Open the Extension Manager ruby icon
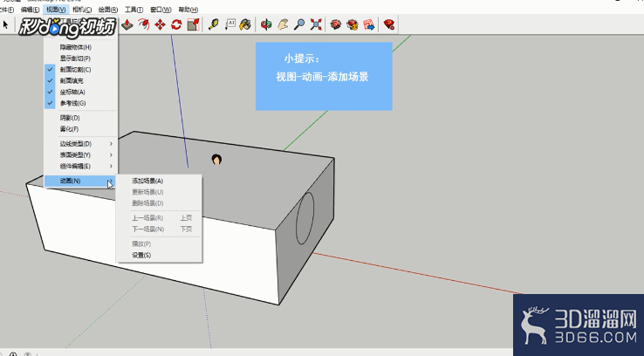 coord(389,24)
